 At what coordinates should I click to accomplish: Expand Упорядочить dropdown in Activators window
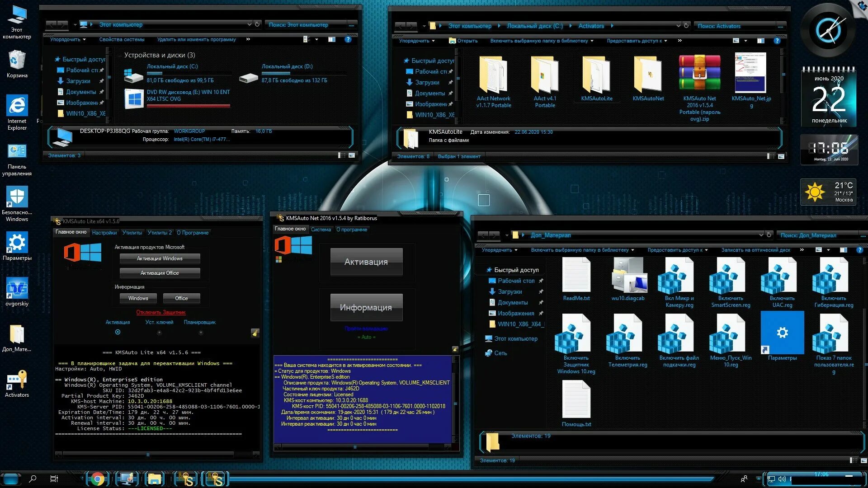click(417, 41)
